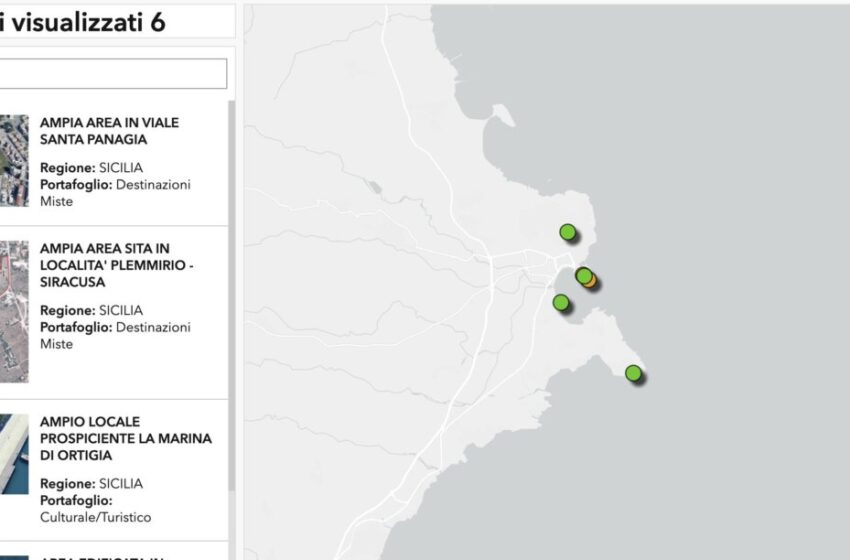Click the Marina di Ortigia thumbnail

click(14, 454)
